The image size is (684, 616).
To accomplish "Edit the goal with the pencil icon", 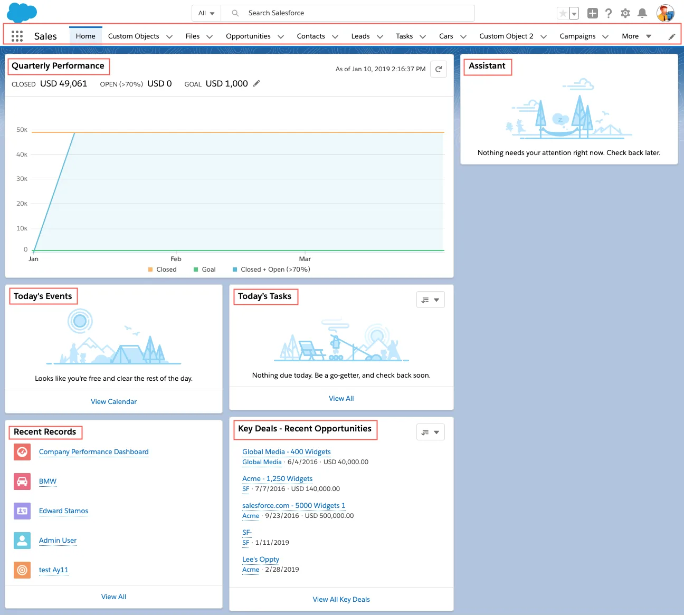I will [256, 83].
